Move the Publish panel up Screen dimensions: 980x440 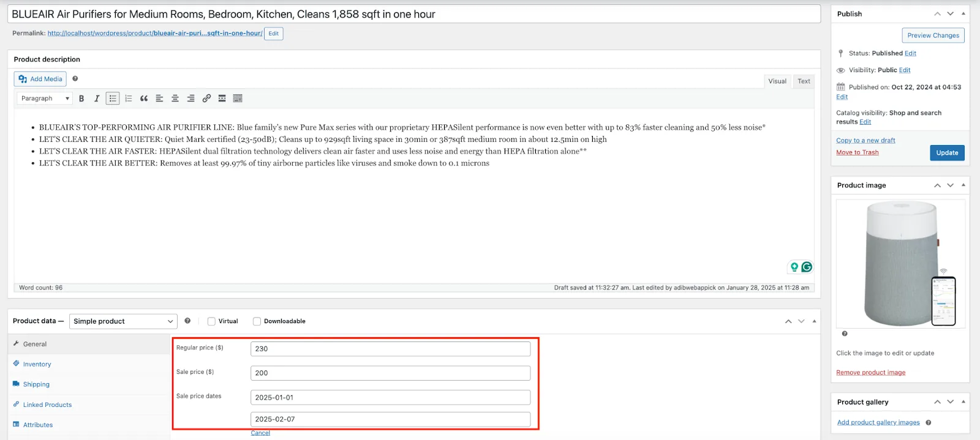point(937,13)
